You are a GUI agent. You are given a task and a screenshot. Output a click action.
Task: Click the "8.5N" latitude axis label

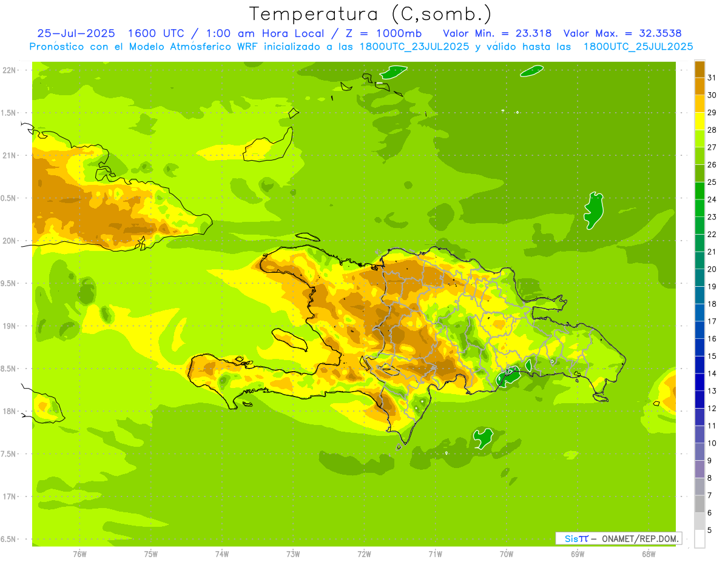[9, 369]
